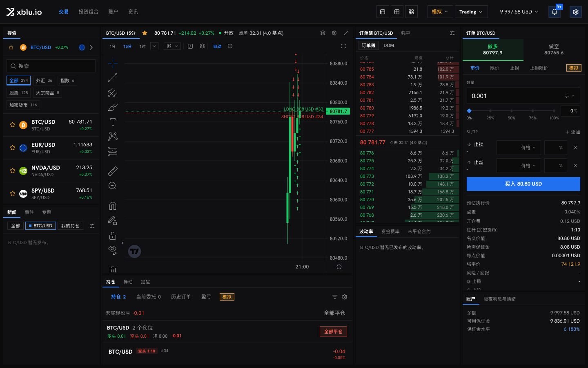588x368 pixels.
Task: Select the crosshair cursor tool
Action: point(113,63)
